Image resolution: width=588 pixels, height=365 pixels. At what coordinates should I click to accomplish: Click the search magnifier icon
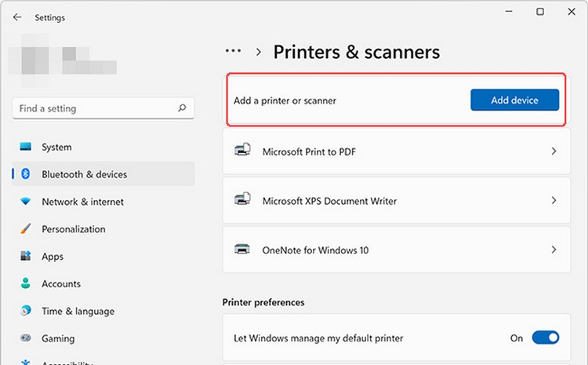pyautogui.click(x=182, y=108)
